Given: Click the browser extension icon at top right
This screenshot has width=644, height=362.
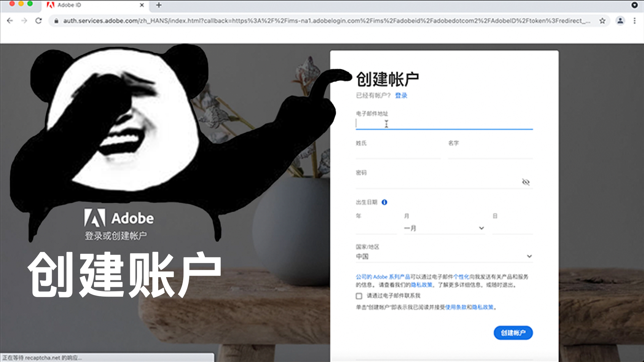Looking at the screenshot, I should point(634,5).
